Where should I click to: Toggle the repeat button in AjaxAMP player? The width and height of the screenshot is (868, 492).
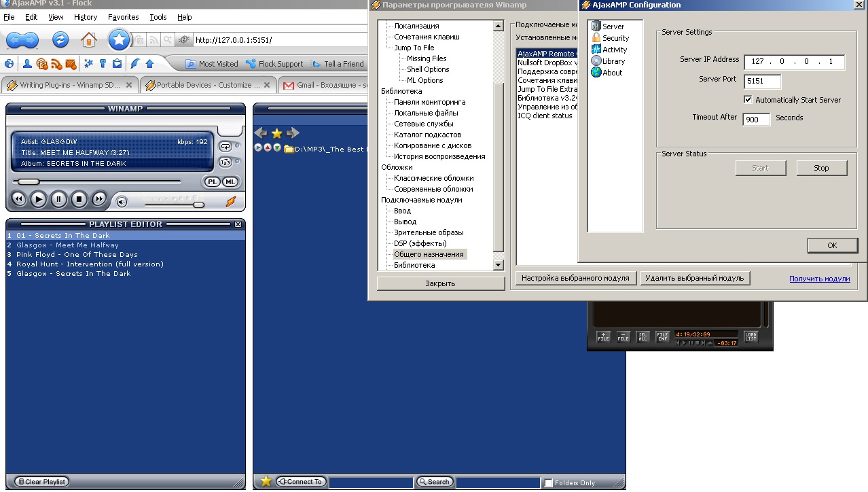pos(225,146)
